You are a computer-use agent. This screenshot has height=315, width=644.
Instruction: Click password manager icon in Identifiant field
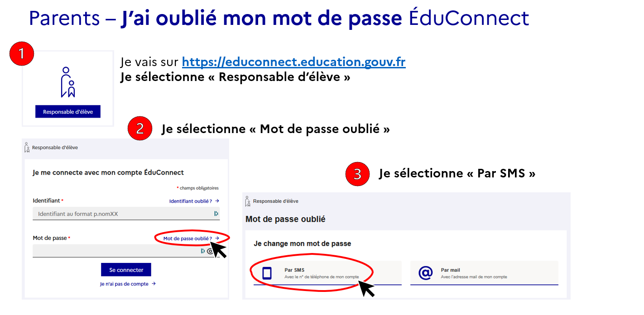pyautogui.click(x=216, y=214)
